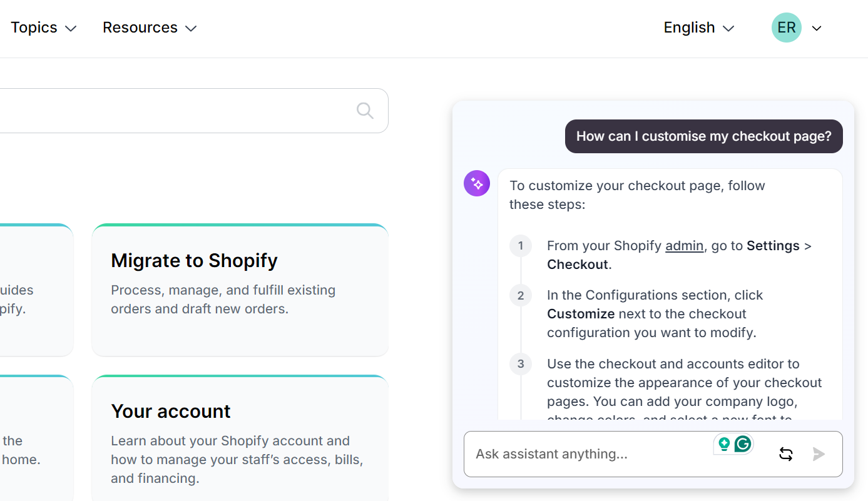Click the purple assistant sparkle avatar
Image resolution: width=868 pixels, height=501 pixels.
coord(477,183)
